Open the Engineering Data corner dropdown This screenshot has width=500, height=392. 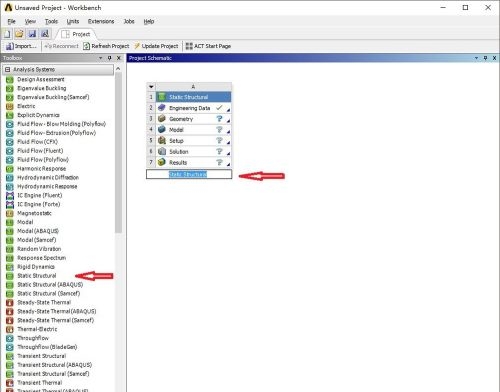click(x=229, y=110)
